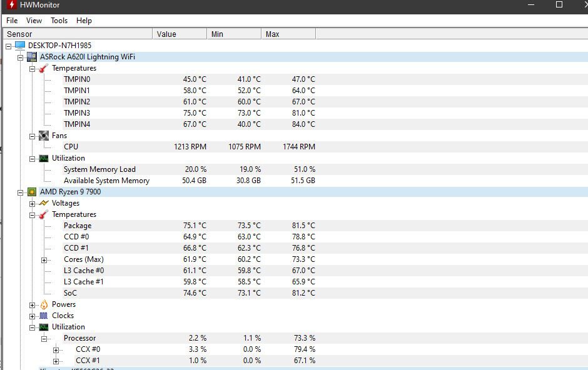This screenshot has width=588, height=370.
Task: Click the Value column header
Action: [x=180, y=34]
